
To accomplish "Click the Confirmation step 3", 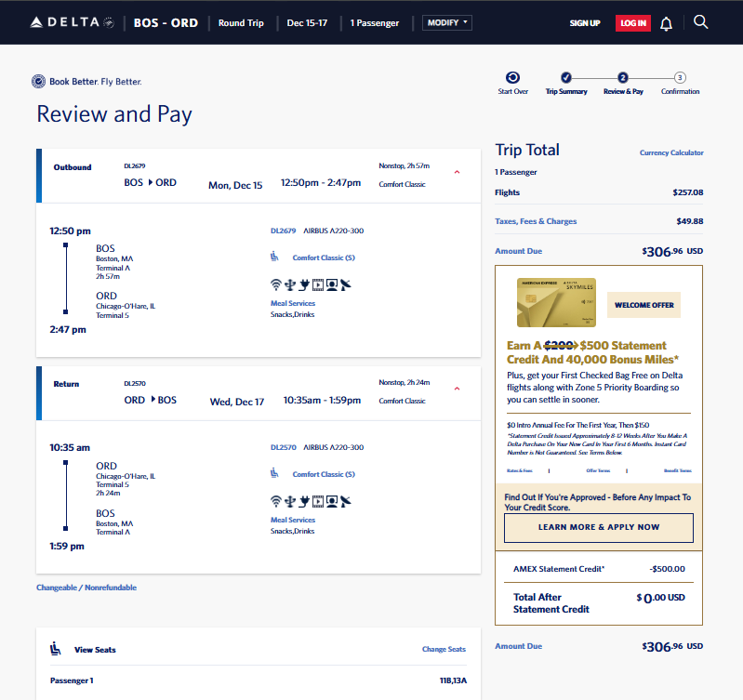I will [x=680, y=83].
